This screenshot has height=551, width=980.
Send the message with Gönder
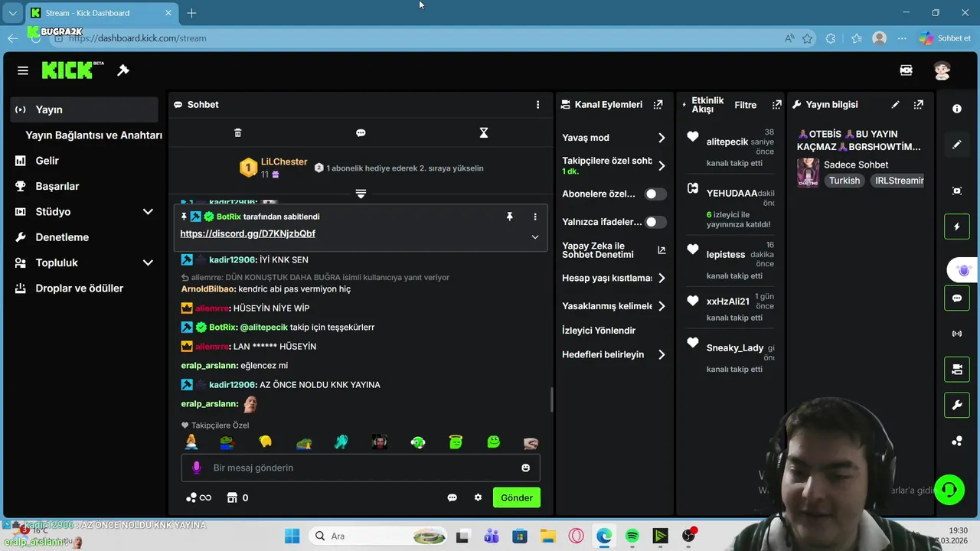[517, 497]
